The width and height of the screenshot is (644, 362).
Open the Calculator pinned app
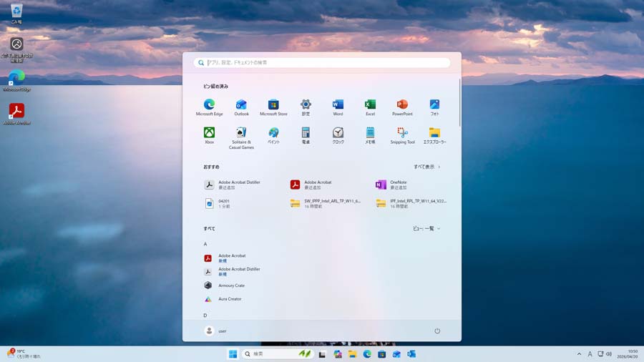point(306,135)
